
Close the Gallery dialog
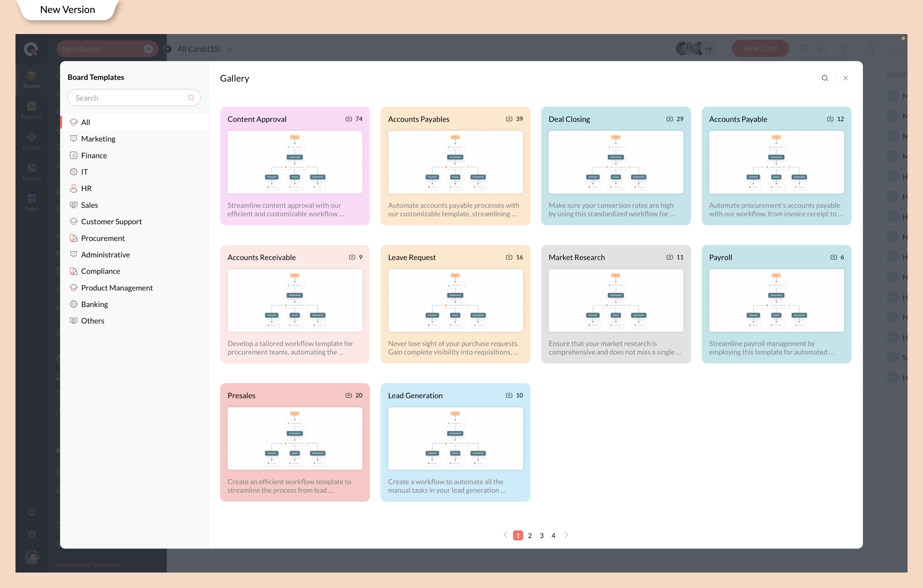click(845, 78)
